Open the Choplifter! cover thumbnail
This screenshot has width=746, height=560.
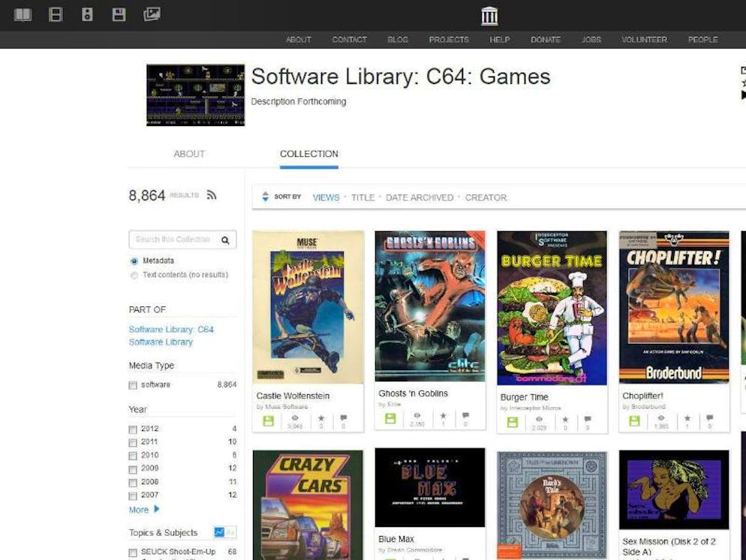pyautogui.click(x=674, y=307)
